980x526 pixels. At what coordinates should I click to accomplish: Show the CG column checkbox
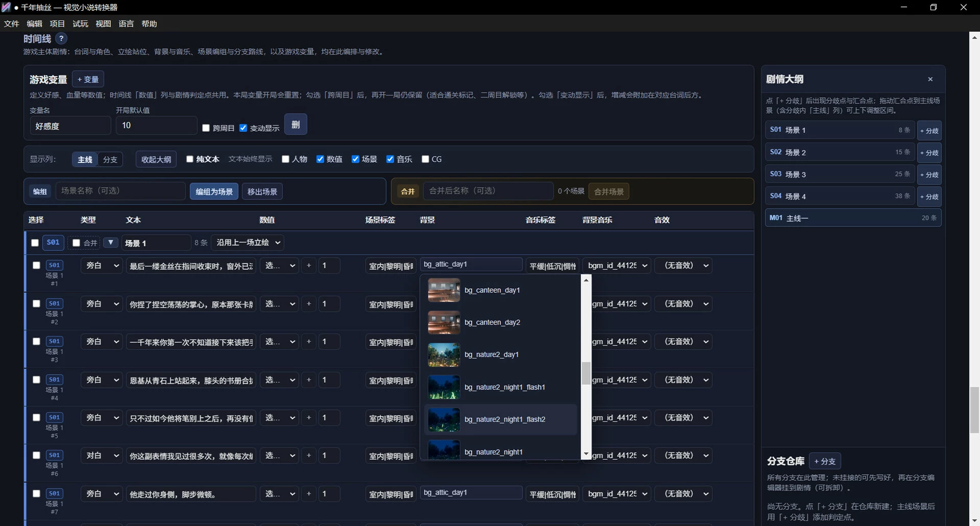[425, 159]
